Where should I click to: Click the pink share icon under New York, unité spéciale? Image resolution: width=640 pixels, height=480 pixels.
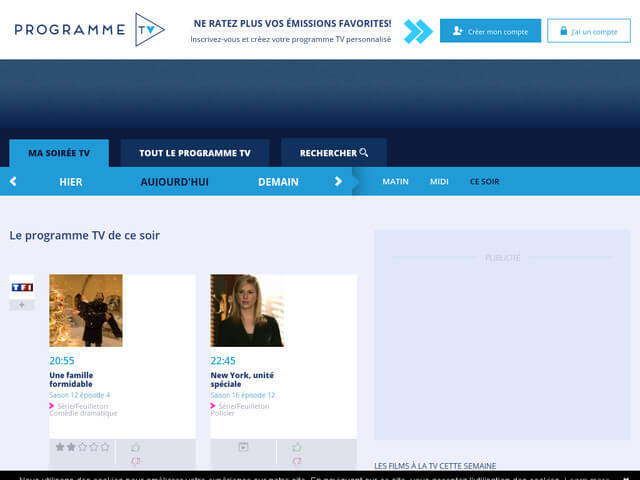pos(297,461)
